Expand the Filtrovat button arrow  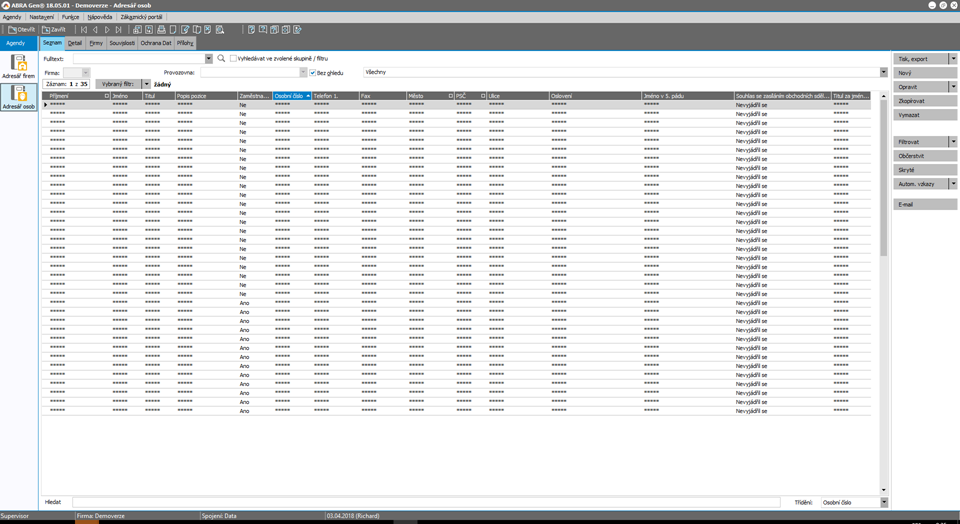click(x=953, y=142)
